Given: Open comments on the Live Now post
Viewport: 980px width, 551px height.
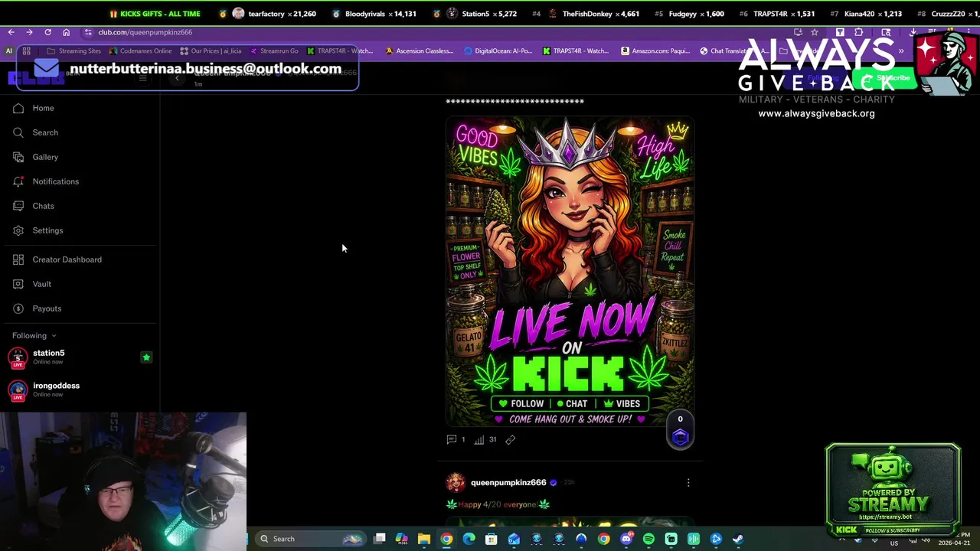Looking at the screenshot, I should [456, 439].
